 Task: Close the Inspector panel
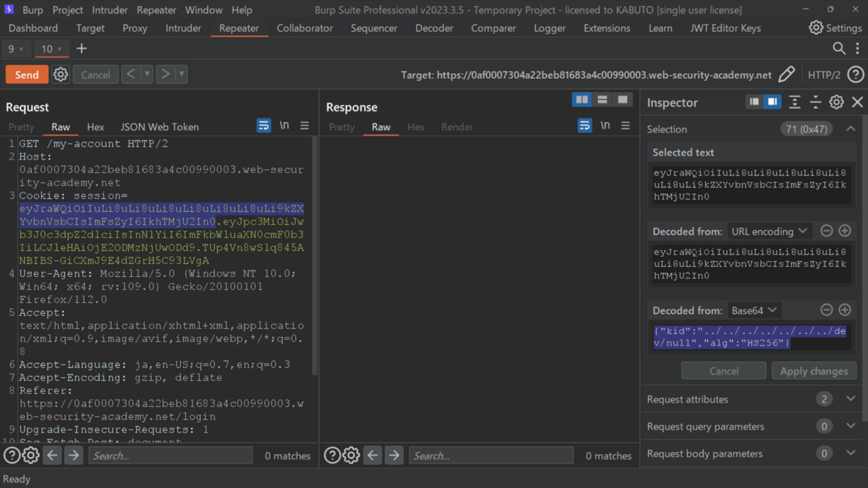point(858,102)
